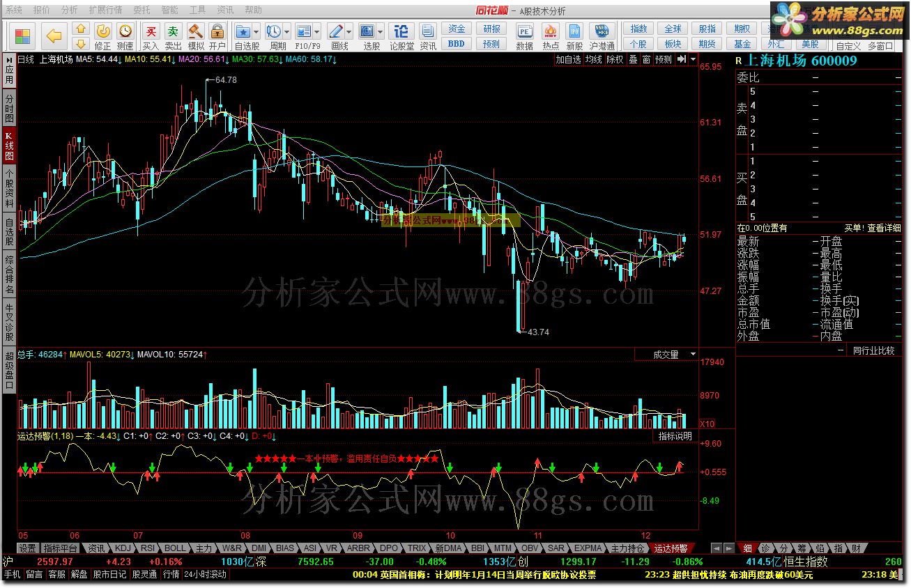Toggle 加自选 add to watchlist
Image resolution: width=911 pixels, height=588 pixels.
(x=568, y=60)
